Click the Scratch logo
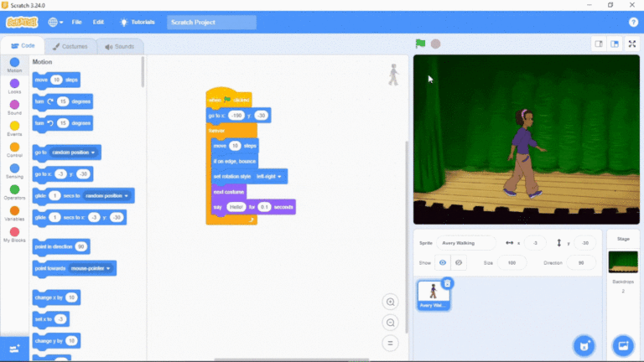The image size is (644, 362). click(x=22, y=22)
